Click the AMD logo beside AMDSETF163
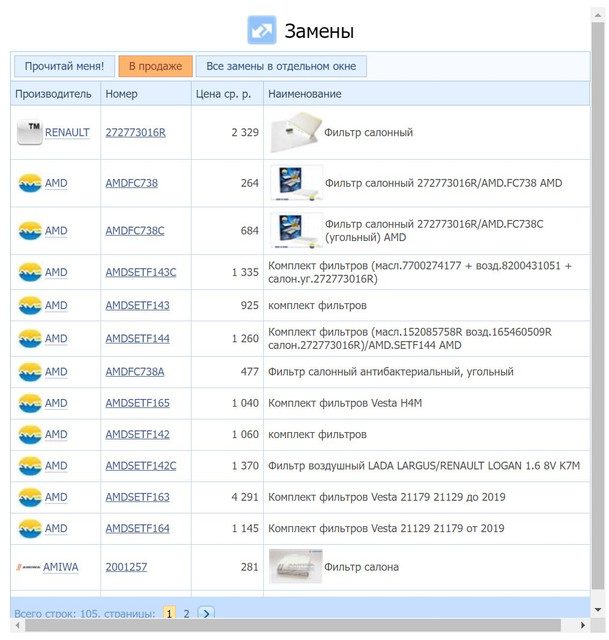609x640 pixels. [x=30, y=497]
